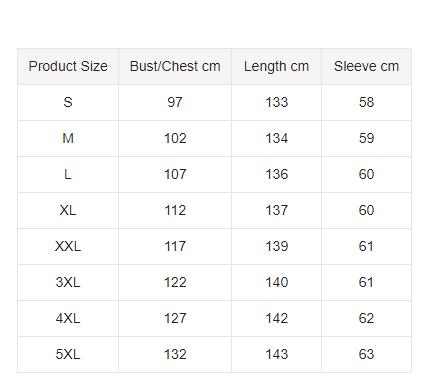Screen dimensions: 425x391
Task: Click the L size row label
Action: [x=68, y=174]
